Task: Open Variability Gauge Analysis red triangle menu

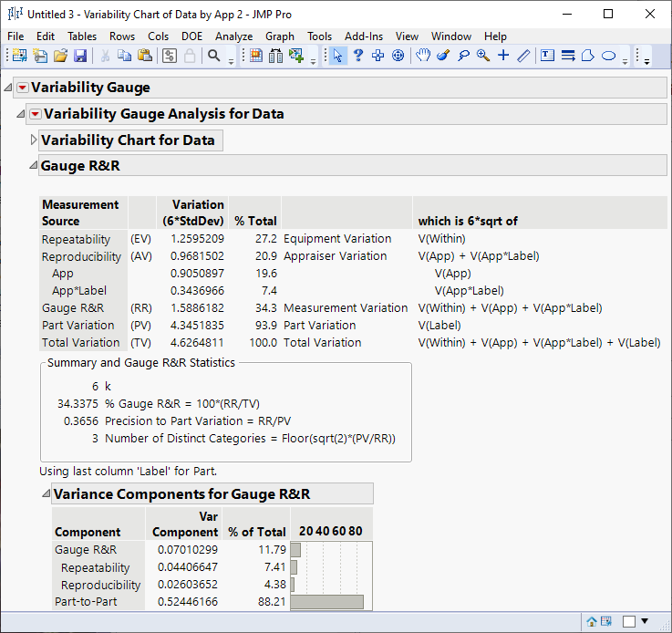Action: click(36, 114)
